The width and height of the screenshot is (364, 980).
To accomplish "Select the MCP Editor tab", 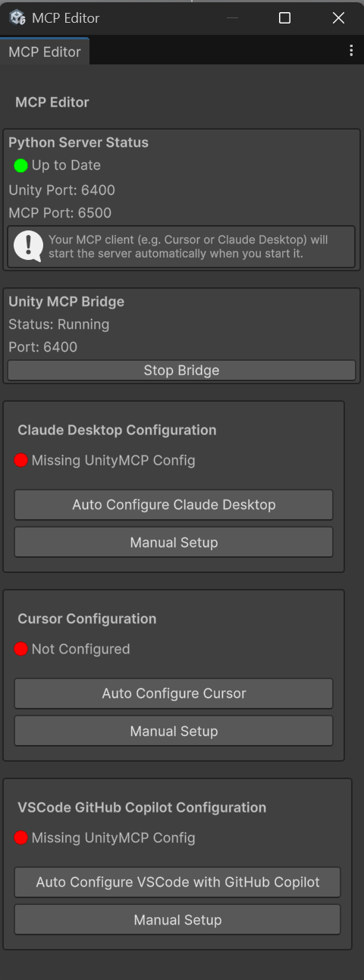I will 45,52.
